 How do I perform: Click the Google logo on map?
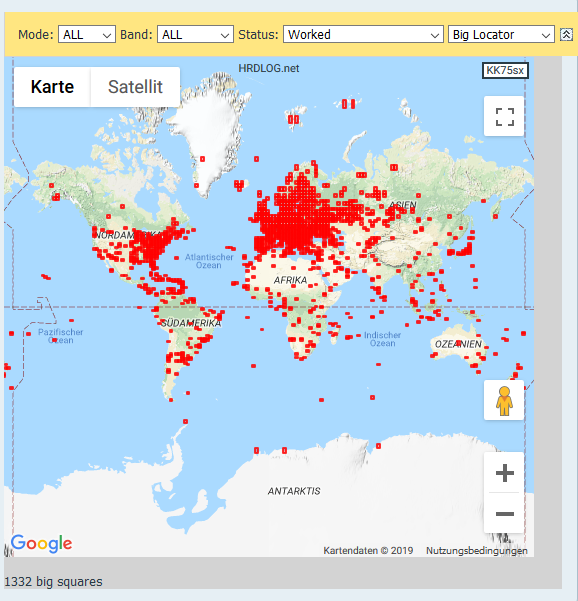(x=41, y=543)
